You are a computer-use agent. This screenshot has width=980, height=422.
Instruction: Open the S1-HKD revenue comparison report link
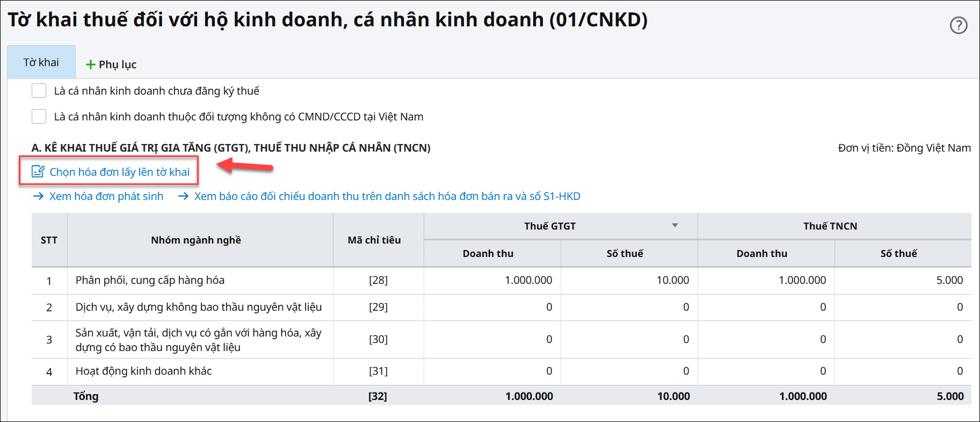387,196
